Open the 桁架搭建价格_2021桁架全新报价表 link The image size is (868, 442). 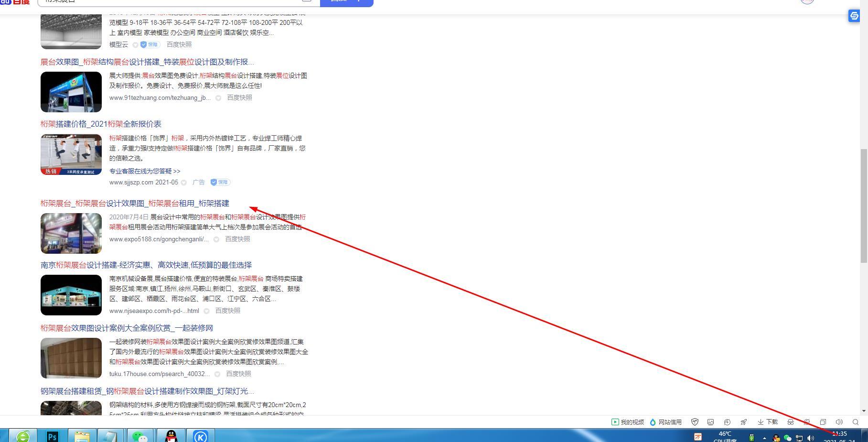pyautogui.click(x=101, y=124)
